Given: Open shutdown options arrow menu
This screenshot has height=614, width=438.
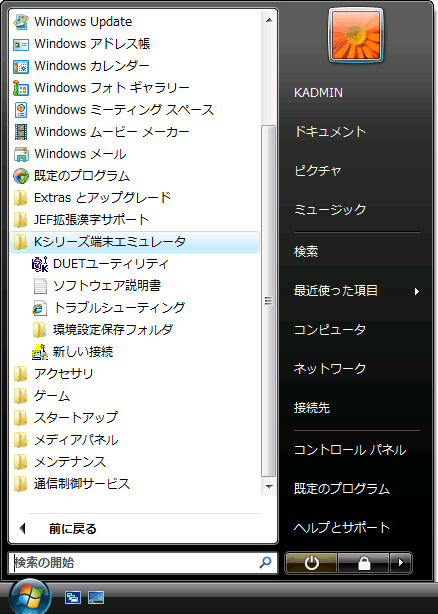Looking at the screenshot, I should [x=400, y=563].
